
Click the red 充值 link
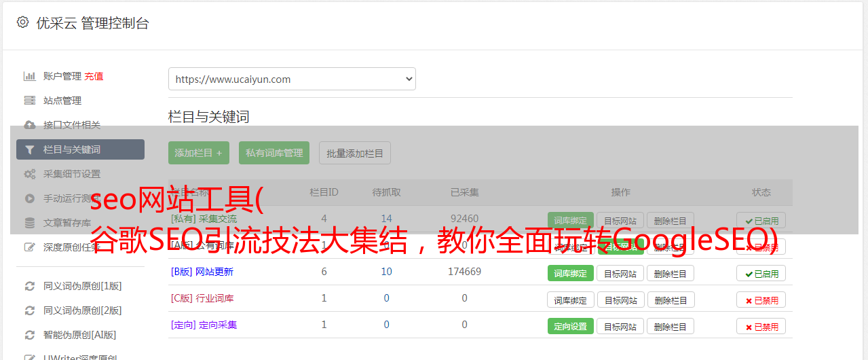coord(94,76)
